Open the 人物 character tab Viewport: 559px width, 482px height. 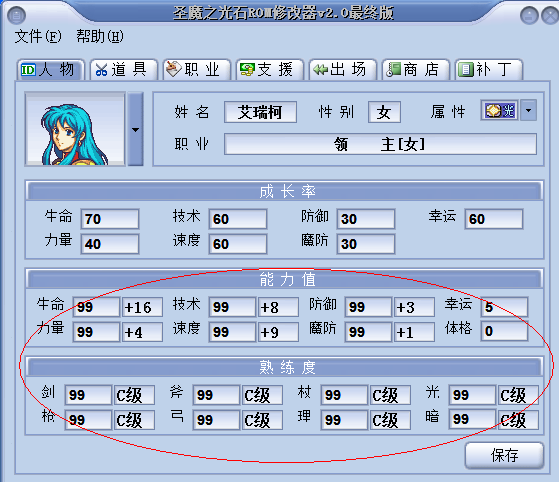click(50, 70)
